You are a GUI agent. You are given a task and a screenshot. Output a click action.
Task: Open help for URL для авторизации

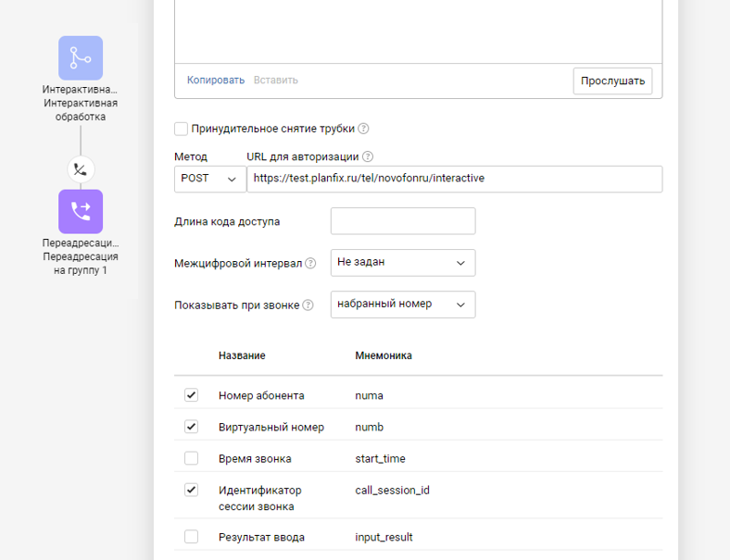[x=368, y=156]
